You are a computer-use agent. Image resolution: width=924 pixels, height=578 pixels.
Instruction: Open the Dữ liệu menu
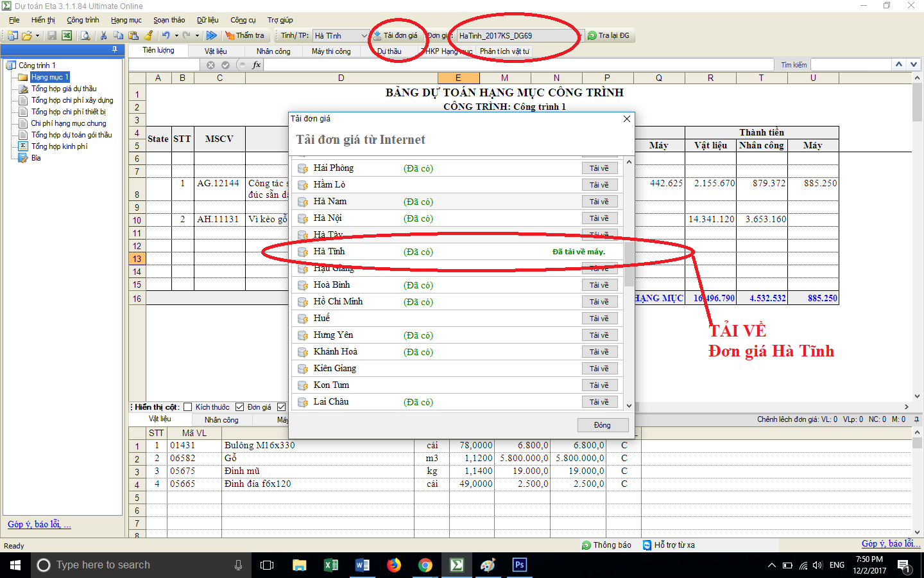click(x=207, y=20)
